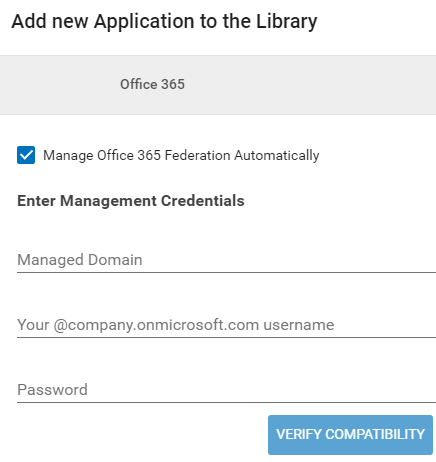Click the word Library in dialog title

point(287,22)
